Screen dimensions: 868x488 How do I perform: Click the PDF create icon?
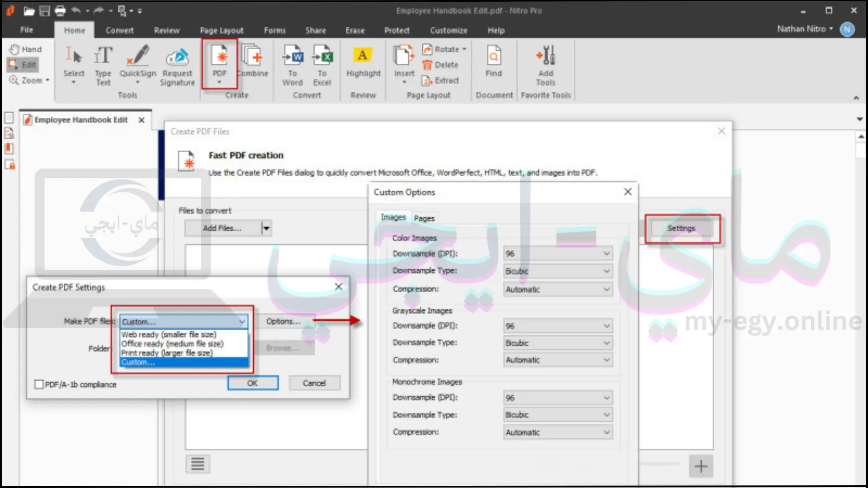click(x=220, y=64)
